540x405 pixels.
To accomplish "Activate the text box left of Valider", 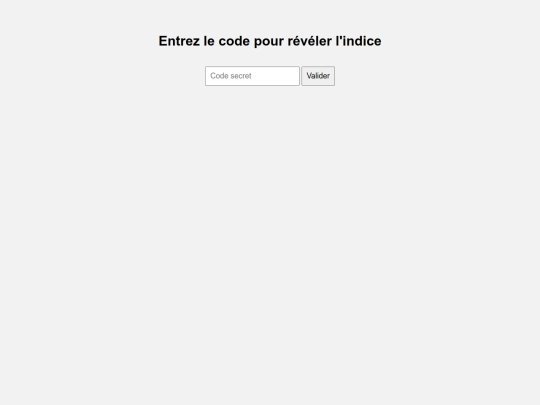I will click(252, 76).
